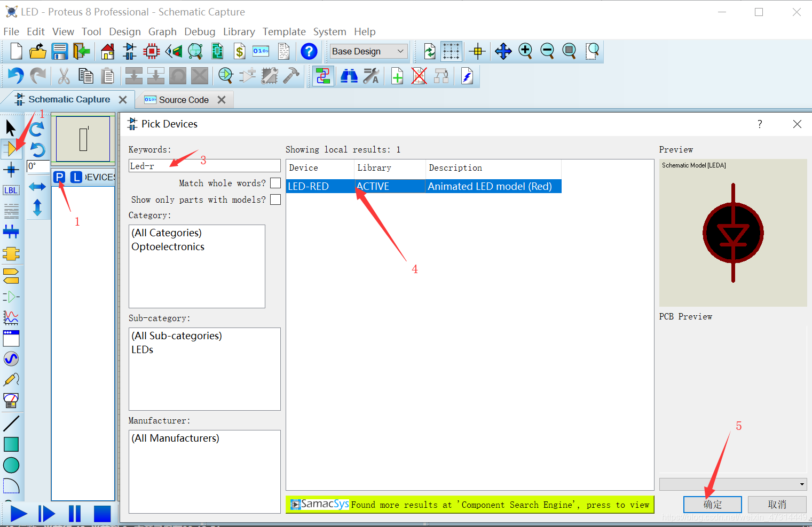Click the Play simulation button
Viewport: 812px width, 527px height.
(19, 514)
